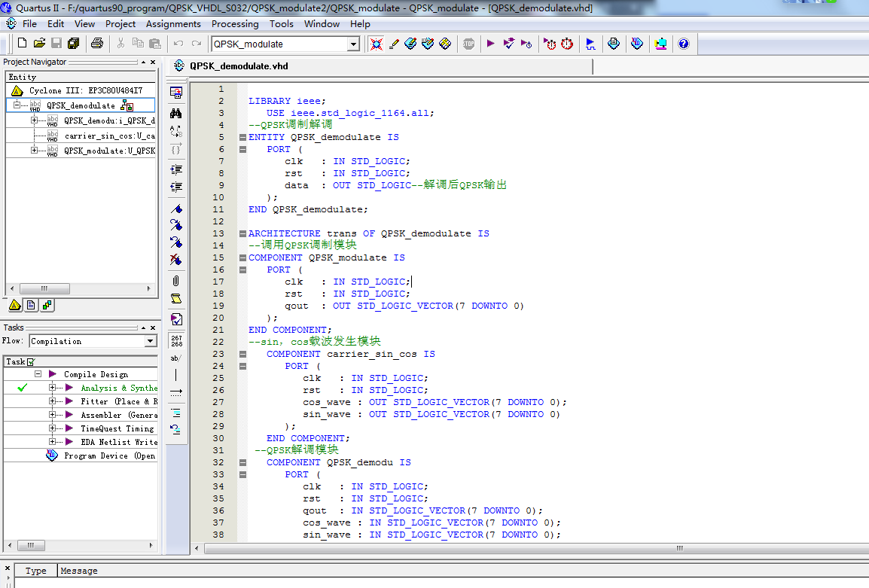Toggle bookmark with the blue flag icon
869x588 pixels.
pos(175,209)
